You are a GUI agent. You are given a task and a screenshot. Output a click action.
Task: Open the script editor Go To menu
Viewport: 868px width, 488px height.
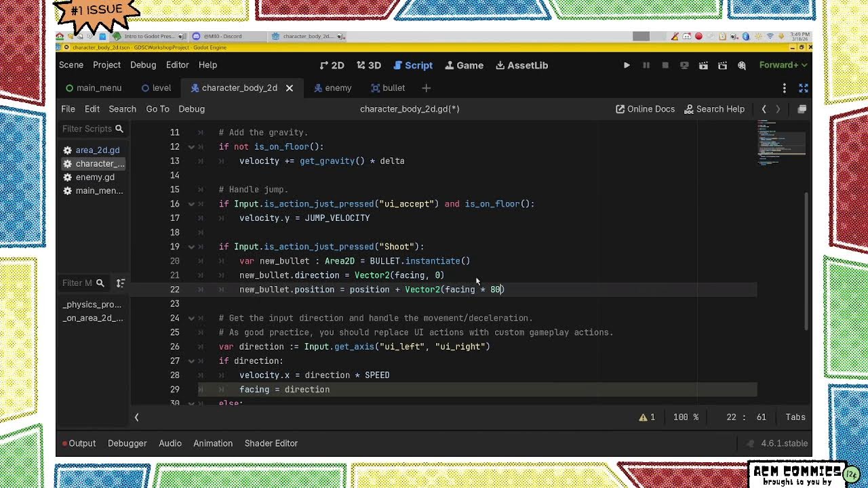pyautogui.click(x=157, y=108)
